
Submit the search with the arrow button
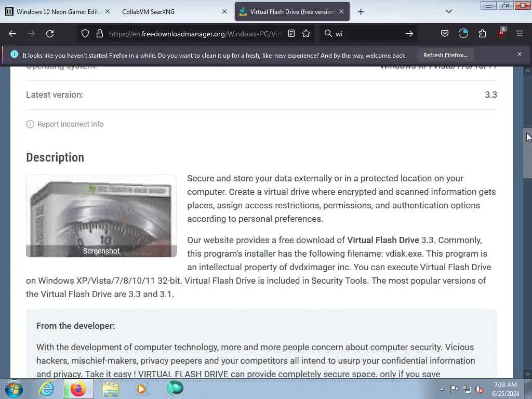pyautogui.click(x=409, y=33)
